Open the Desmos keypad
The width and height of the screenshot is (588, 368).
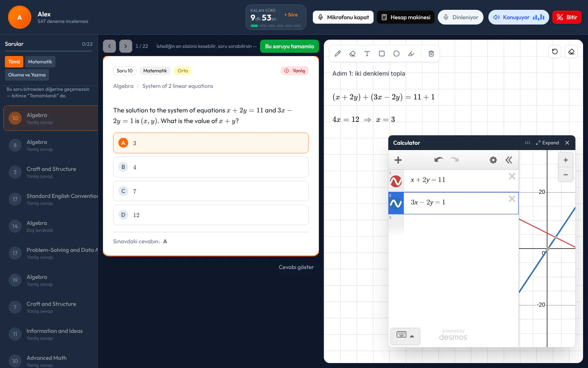(x=405, y=336)
